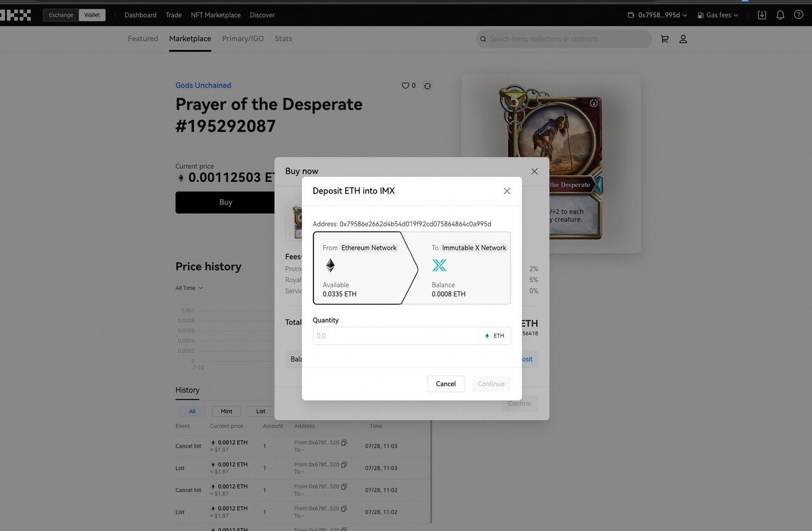This screenshot has height=531, width=812.
Task: Select the From Ethereum Network panel
Action: (365, 268)
